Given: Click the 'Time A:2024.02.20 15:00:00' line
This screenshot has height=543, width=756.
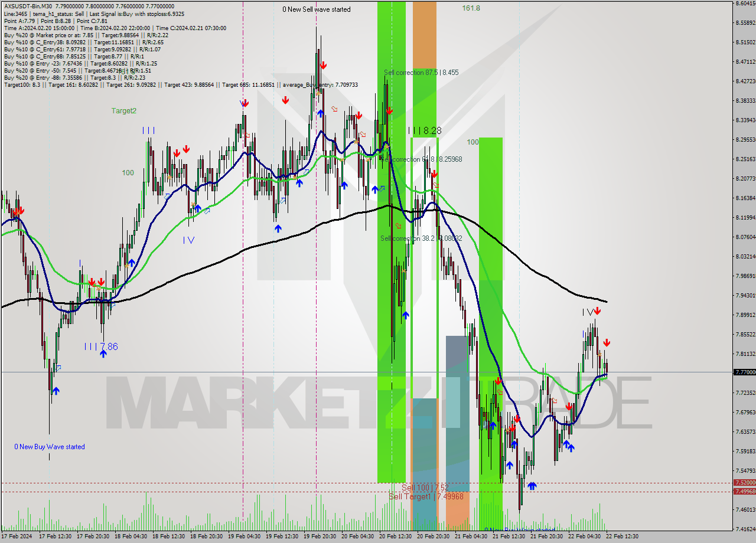Looking at the screenshot, I should [115, 27].
